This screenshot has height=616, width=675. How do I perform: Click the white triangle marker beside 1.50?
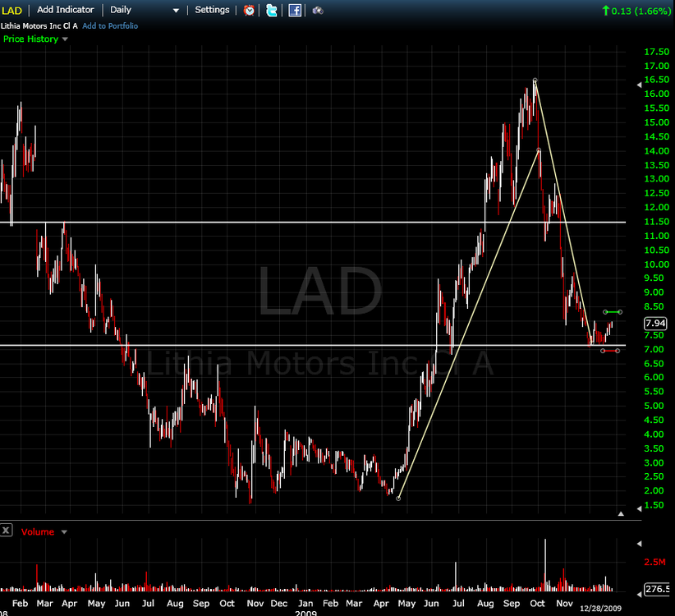(x=639, y=508)
